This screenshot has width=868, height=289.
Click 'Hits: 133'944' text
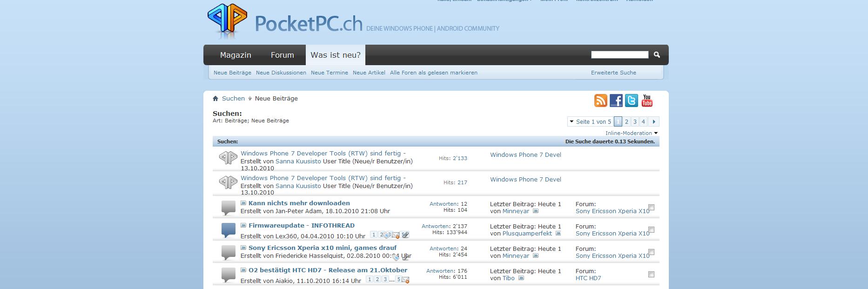click(450, 232)
